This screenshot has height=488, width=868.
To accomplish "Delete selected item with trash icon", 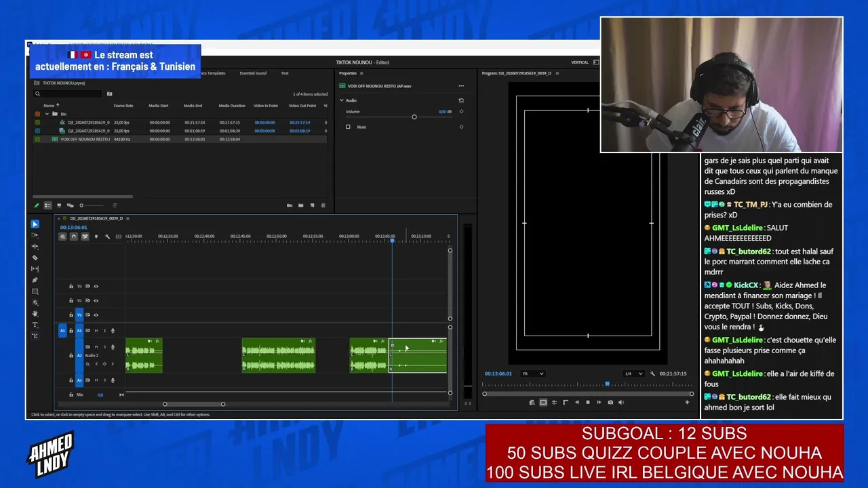I will coord(323,205).
